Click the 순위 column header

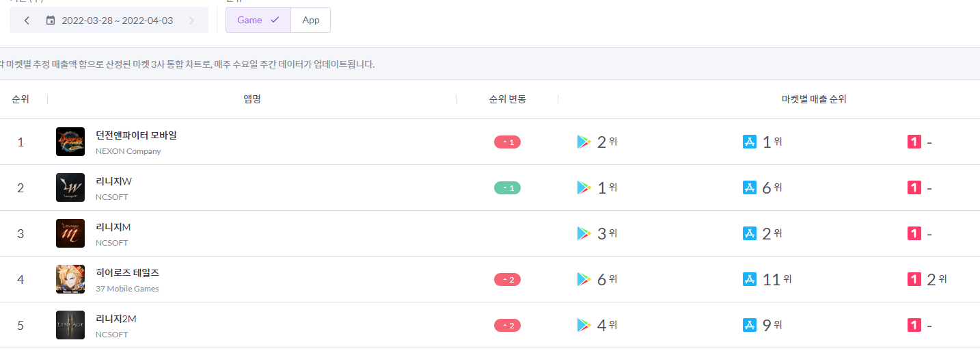point(21,99)
